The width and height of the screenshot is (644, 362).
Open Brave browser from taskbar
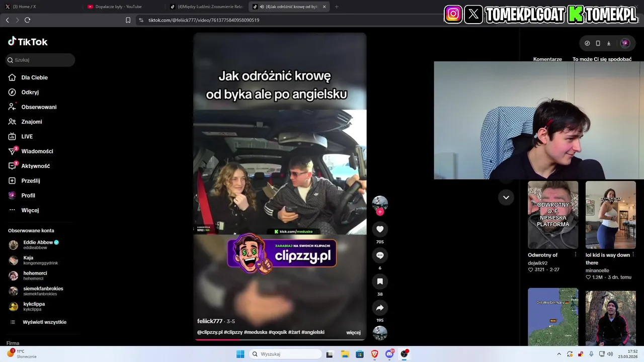[x=375, y=354]
